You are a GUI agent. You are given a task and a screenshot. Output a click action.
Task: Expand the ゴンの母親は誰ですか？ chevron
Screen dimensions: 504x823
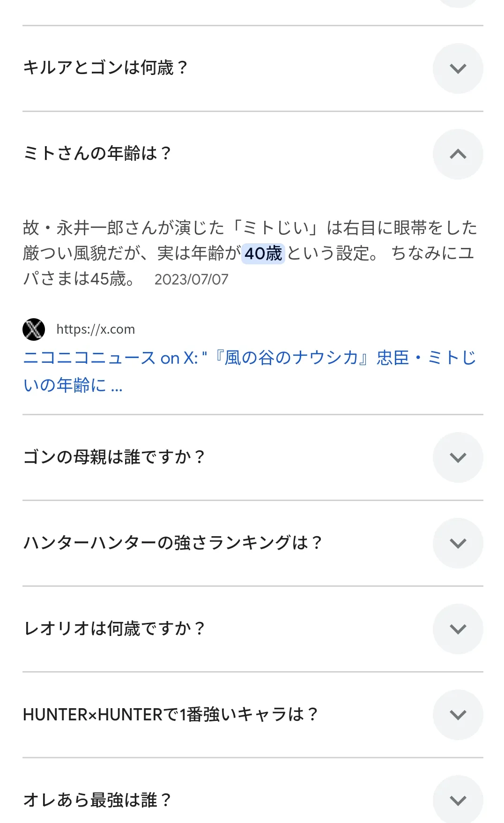click(458, 457)
